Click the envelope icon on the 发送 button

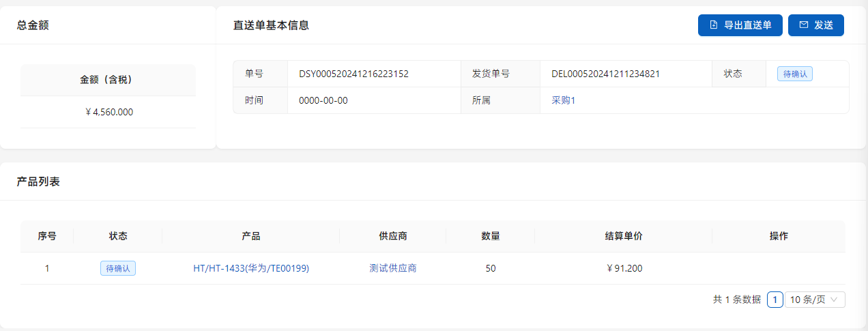803,25
